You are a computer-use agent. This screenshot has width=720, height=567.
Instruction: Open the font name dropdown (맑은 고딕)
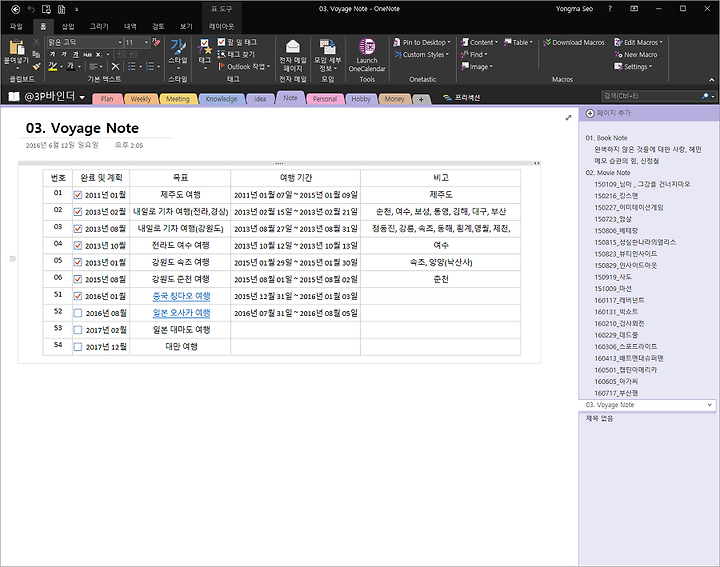[x=120, y=42]
